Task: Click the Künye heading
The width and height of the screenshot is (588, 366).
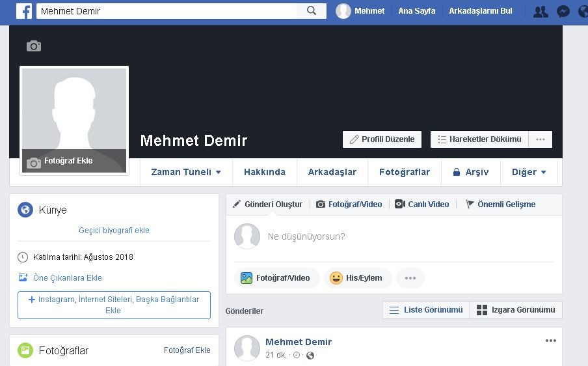Action: click(53, 210)
